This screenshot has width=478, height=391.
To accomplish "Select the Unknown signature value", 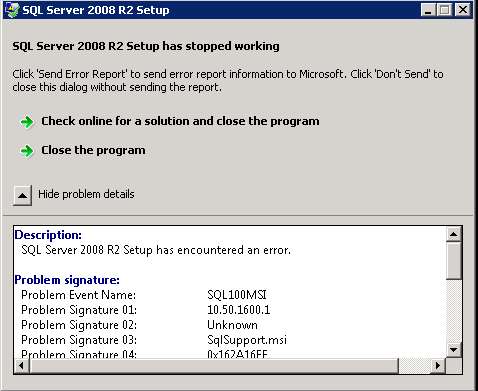I will [232, 325].
